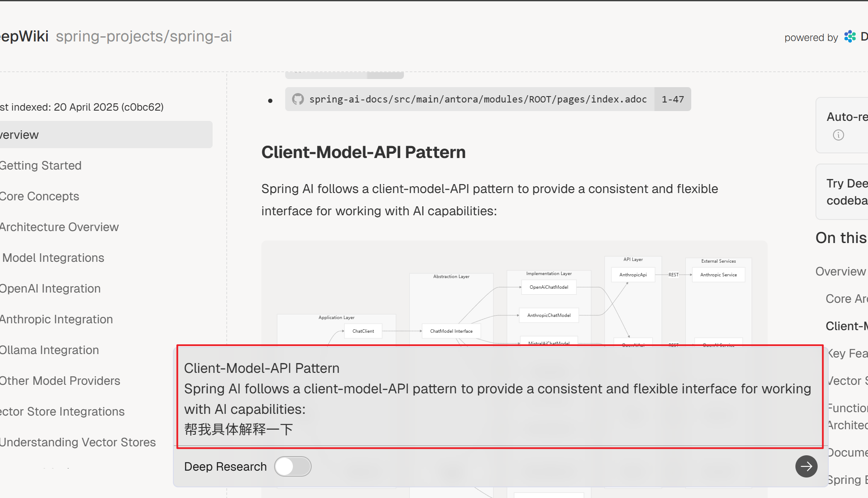Select Architecture Overview in sidebar
The height and width of the screenshot is (498, 868).
pos(59,227)
